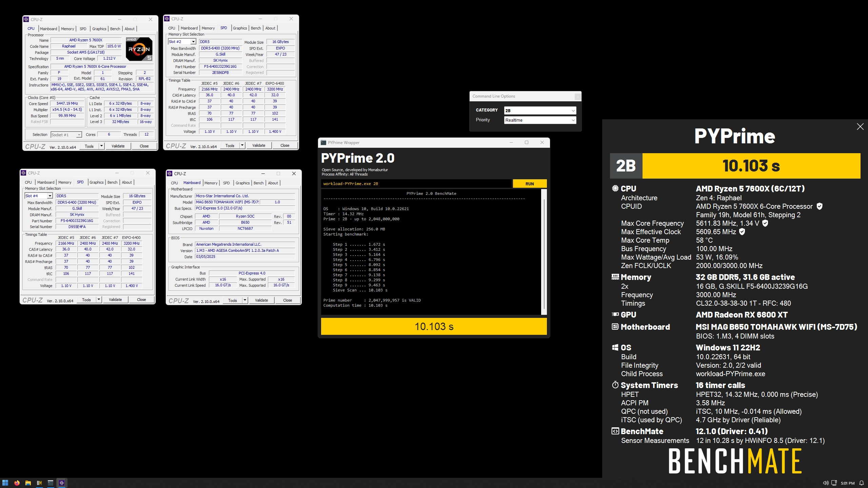Open the Socket #1 selection dropdown
This screenshot has height=488, width=868.
click(79, 135)
